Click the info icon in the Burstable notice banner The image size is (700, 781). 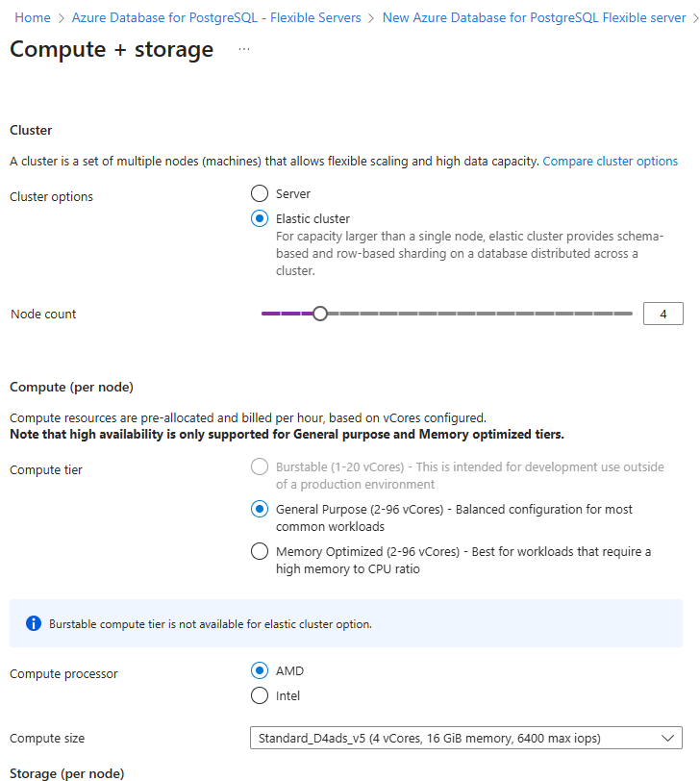click(x=34, y=623)
